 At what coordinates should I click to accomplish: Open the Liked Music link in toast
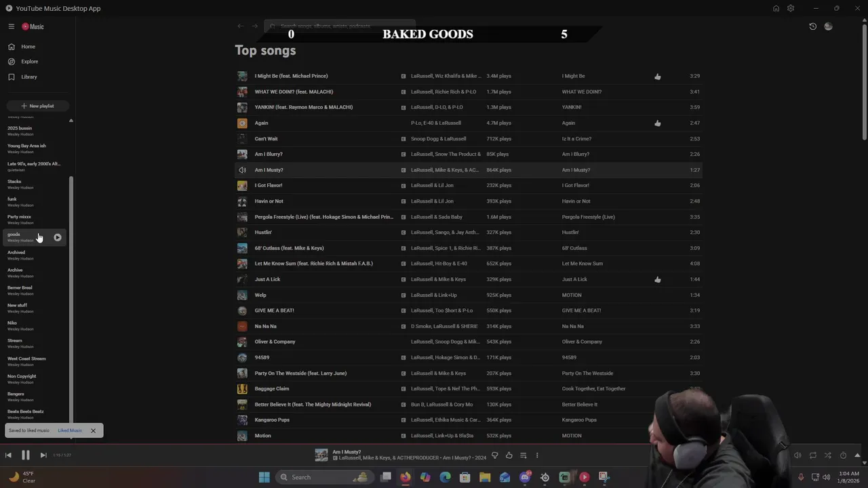click(x=70, y=430)
